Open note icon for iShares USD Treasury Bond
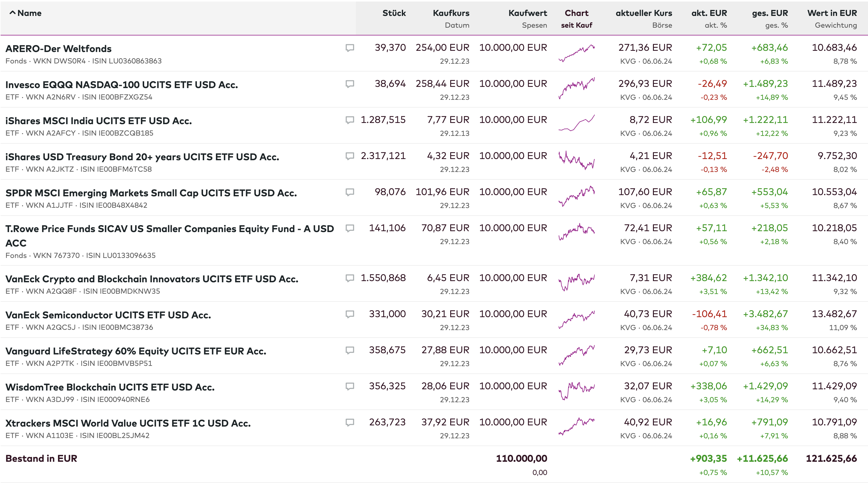This screenshot has width=868, height=484. point(350,156)
